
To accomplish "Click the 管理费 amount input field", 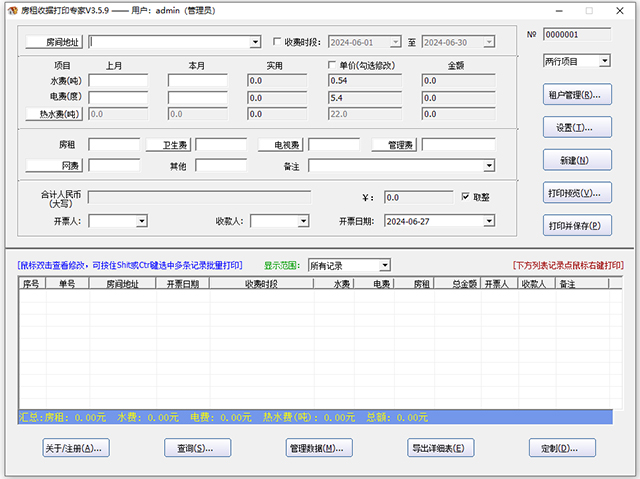I will point(459,144).
